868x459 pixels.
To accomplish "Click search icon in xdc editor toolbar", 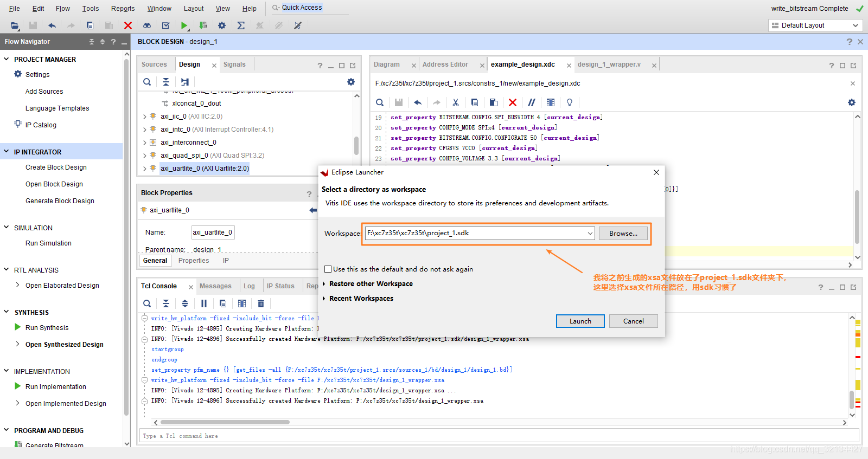I will (380, 102).
